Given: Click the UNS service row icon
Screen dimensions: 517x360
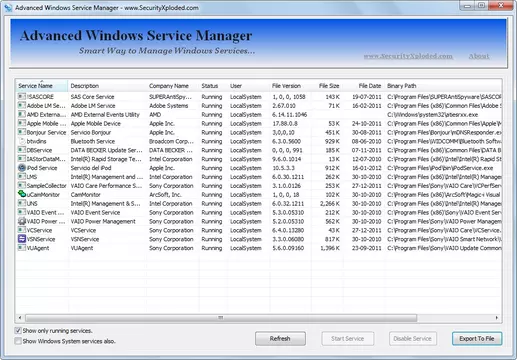Looking at the screenshot, I should 22,203.
